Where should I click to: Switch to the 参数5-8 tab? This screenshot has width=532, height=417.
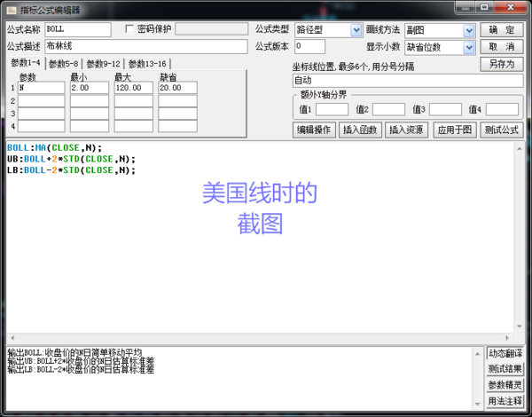(64, 64)
